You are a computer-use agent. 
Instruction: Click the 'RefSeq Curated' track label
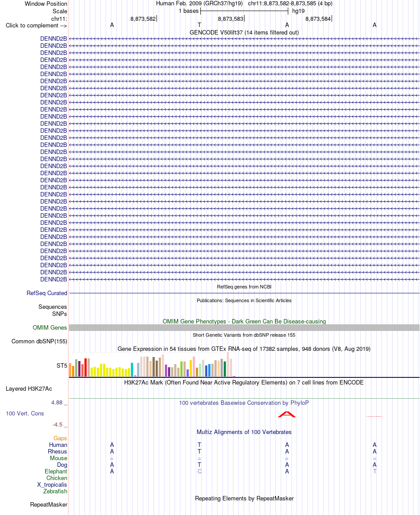(x=47, y=293)
